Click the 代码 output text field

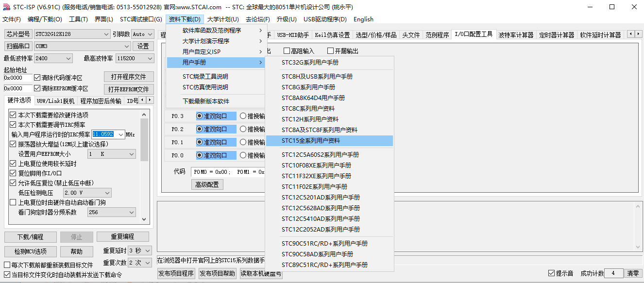click(227, 172)
